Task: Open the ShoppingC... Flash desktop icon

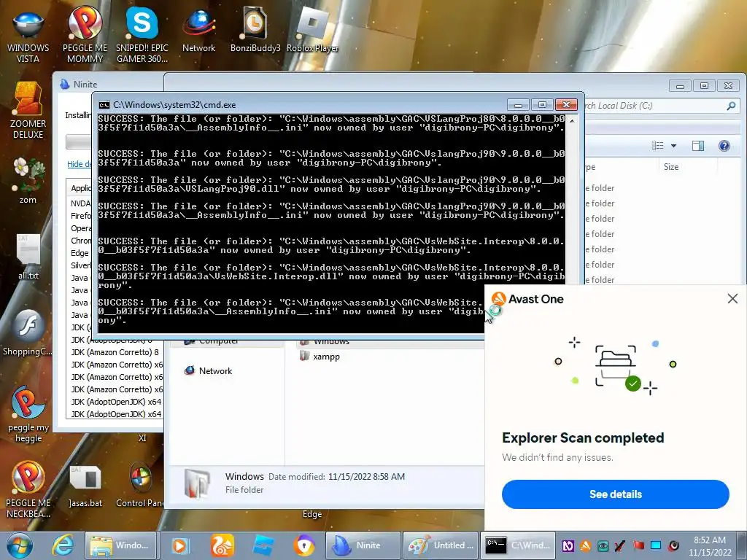Action: pyautogui.click(x=28, y=332)
